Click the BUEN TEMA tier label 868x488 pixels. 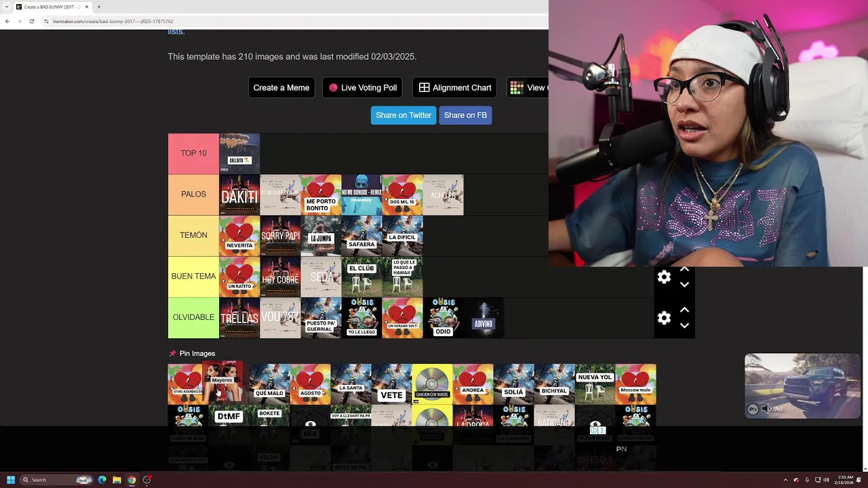pyautogui.click(x=193, y=277)
